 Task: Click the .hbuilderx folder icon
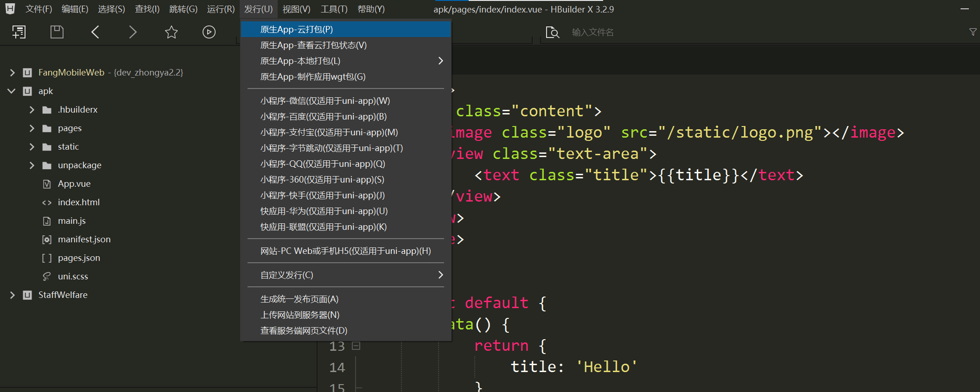pyautogui.click(x=47, y=110)
